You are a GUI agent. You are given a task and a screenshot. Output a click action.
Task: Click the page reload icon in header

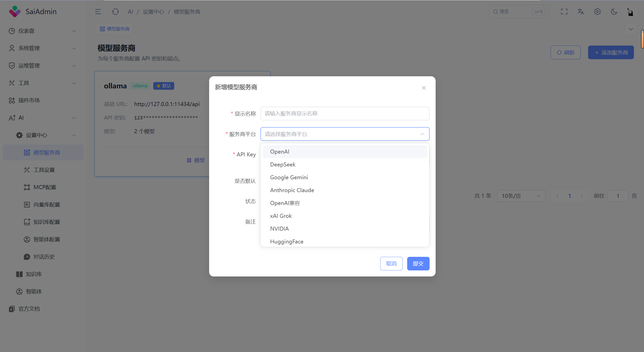115,12
